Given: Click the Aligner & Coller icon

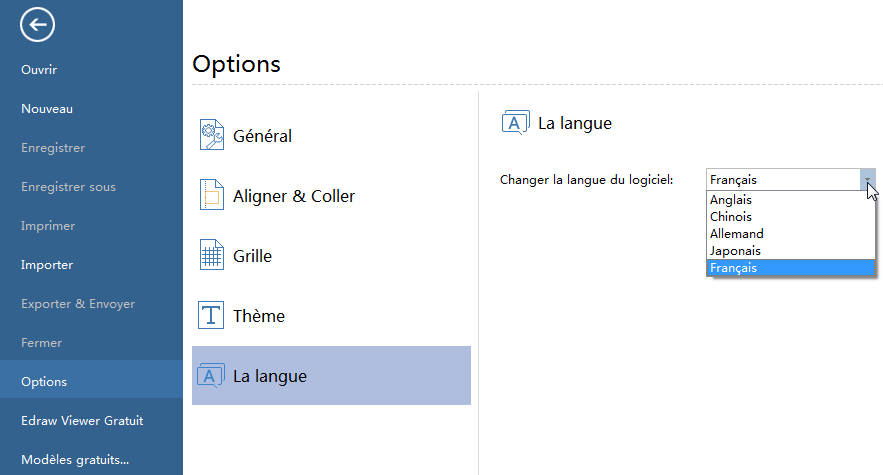Looking at the screenshot, I should [211, 196].
